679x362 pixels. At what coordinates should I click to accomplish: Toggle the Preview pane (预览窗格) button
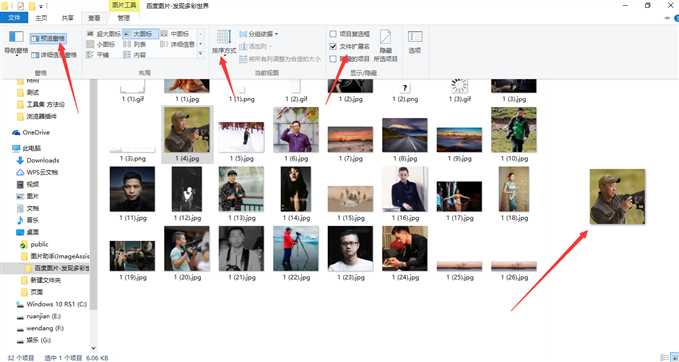coord(48,39)
